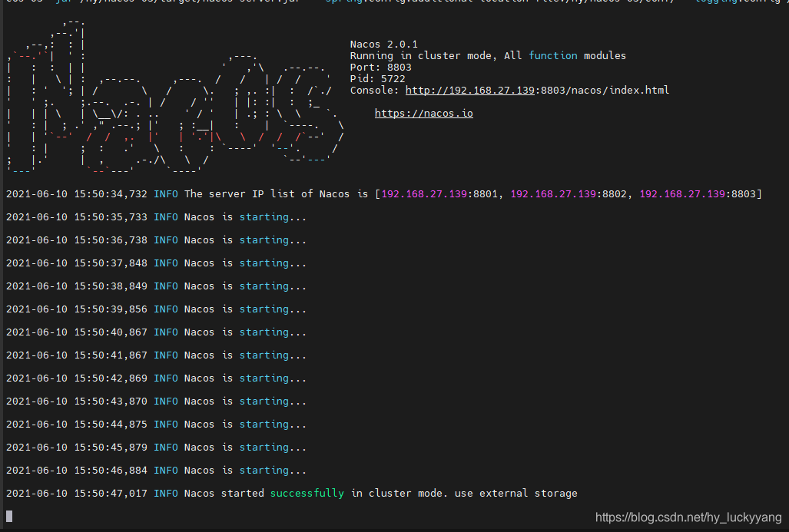Click the server IP list log line

pos(384,194)
